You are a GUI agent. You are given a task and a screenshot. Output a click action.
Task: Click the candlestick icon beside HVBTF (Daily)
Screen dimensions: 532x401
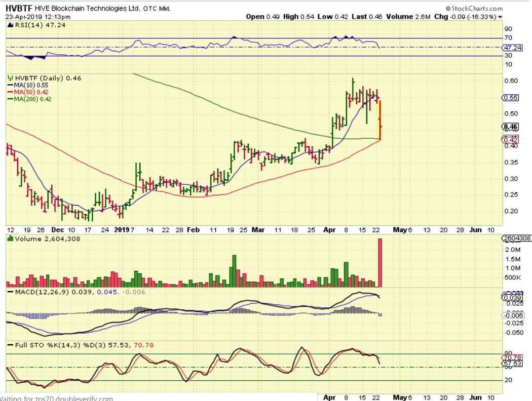tap(10, 78)
